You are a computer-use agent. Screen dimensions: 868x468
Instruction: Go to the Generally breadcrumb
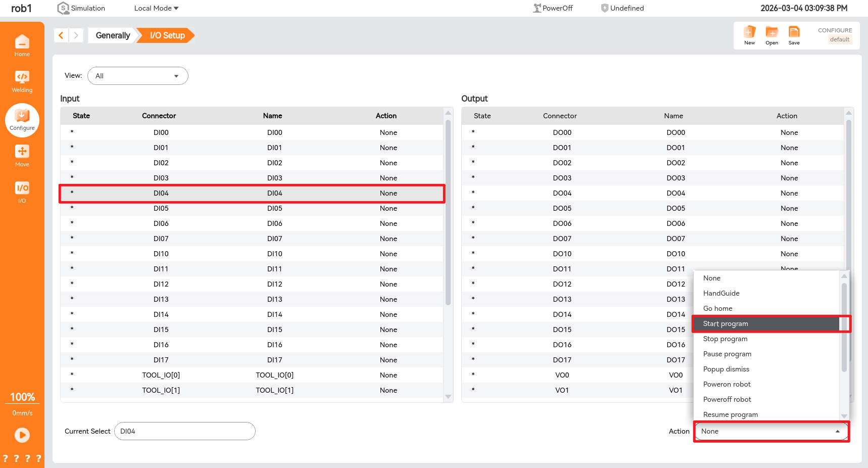click(x=113, y=35)
